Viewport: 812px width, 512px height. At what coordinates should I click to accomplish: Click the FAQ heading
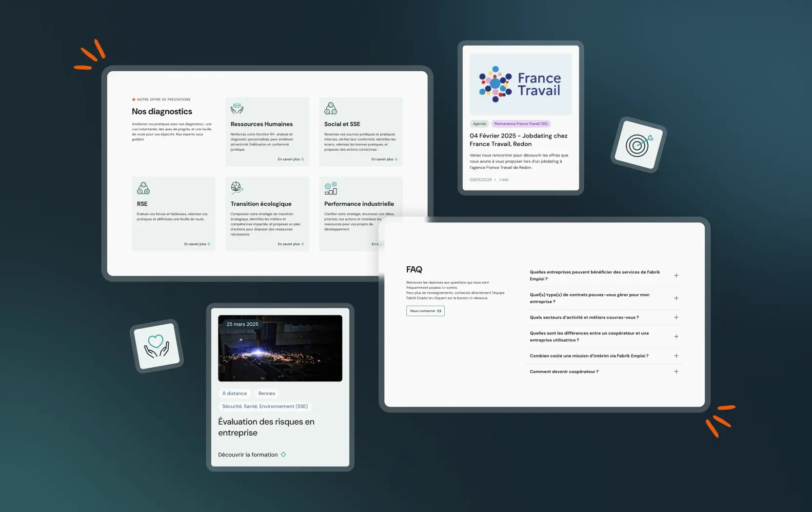click(x=414, y=270)
